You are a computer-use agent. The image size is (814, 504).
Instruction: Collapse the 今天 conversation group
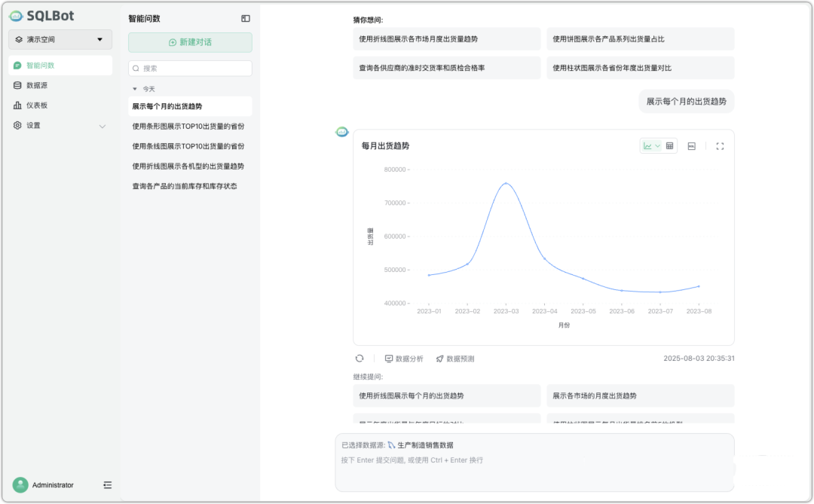(135, 89)
